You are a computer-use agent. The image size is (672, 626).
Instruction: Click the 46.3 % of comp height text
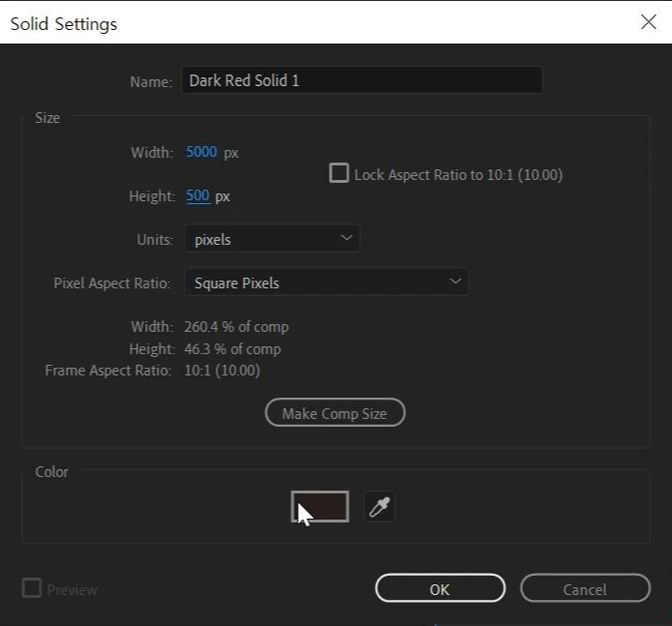click(233, 348)
